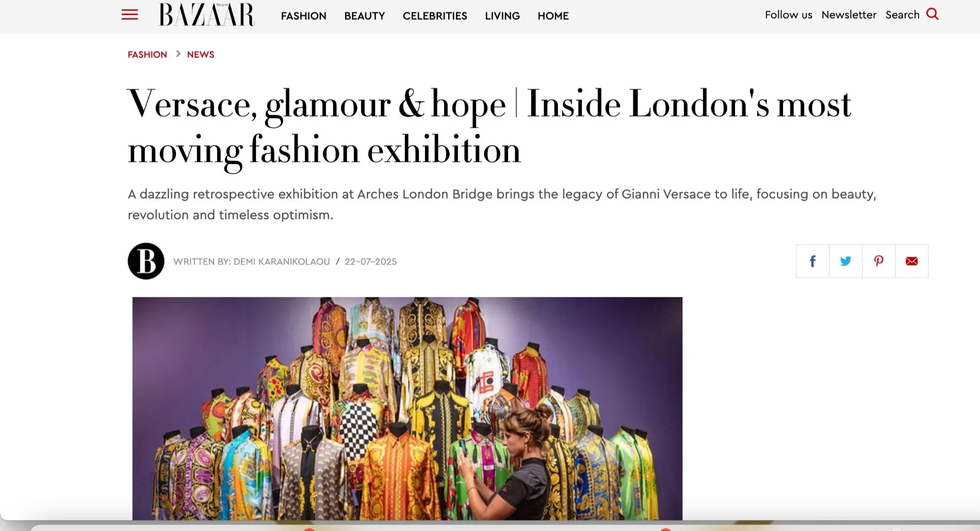The width and height of the screenshot is (980, 531).
Task: Open the Versace shirts exhibition photo
Action: [407, 408]
